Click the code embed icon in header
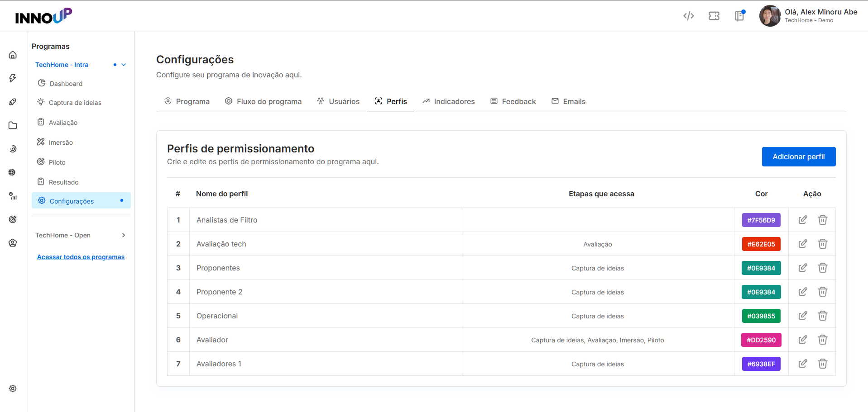This screenshot has width=868, height=412. point(689,16)
